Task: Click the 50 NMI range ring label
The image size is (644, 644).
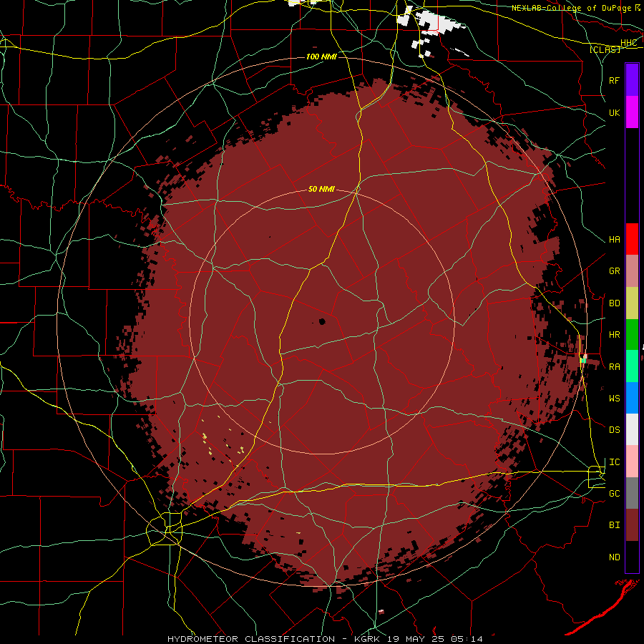Action: click(x=321, y=189)
